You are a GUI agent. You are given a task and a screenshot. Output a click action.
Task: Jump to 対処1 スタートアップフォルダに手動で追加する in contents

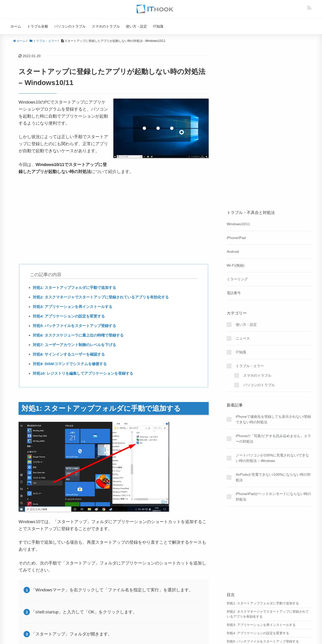74,288
